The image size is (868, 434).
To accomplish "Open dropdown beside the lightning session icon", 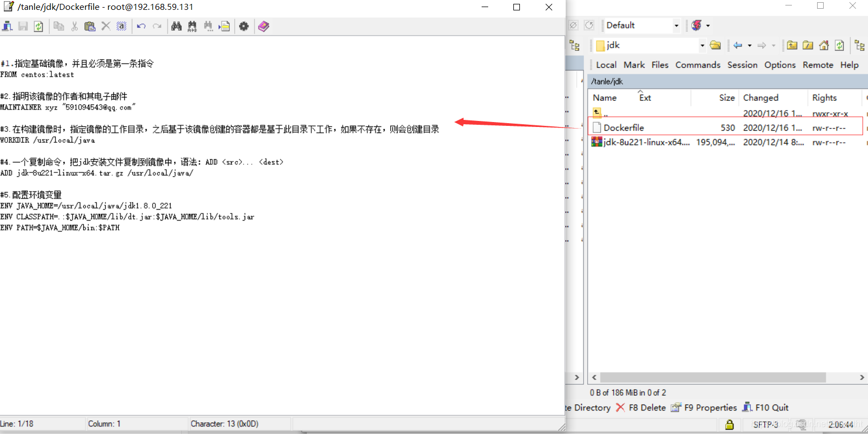I will click(708, 25).
